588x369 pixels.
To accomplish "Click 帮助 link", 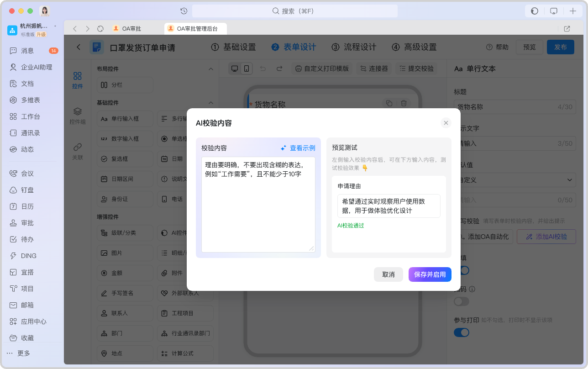I will click(497, 47).
